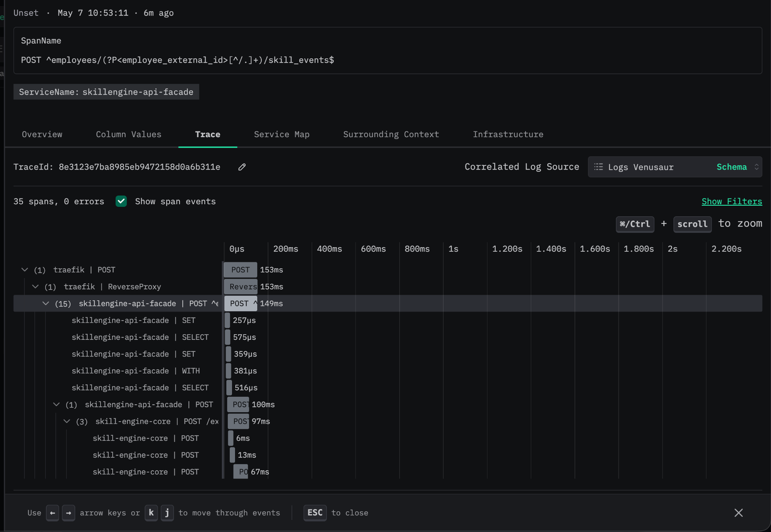Select the ReverseProxy 153ms timeline bar

[240, 287]
